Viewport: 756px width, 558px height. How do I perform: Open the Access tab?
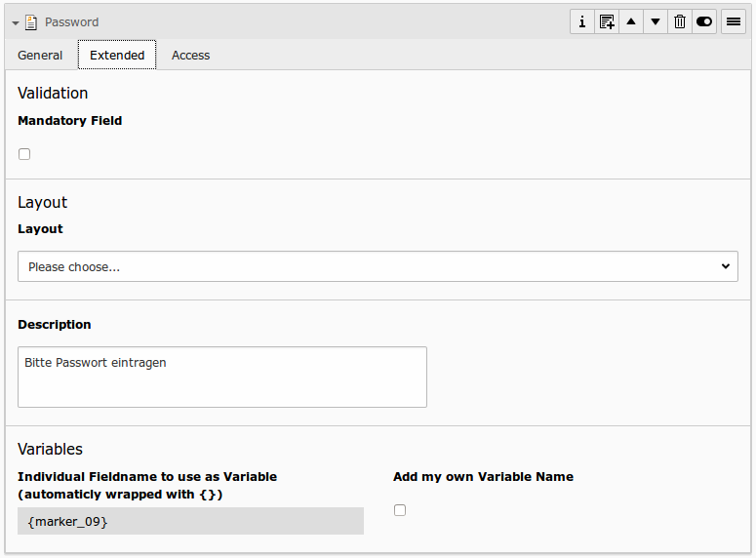pos(190,56)
